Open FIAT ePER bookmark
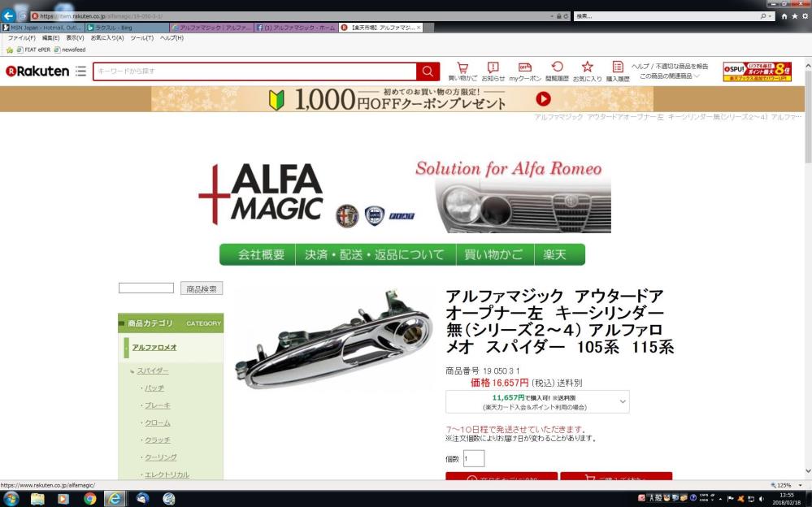812x507 pixels. point(33,50)
